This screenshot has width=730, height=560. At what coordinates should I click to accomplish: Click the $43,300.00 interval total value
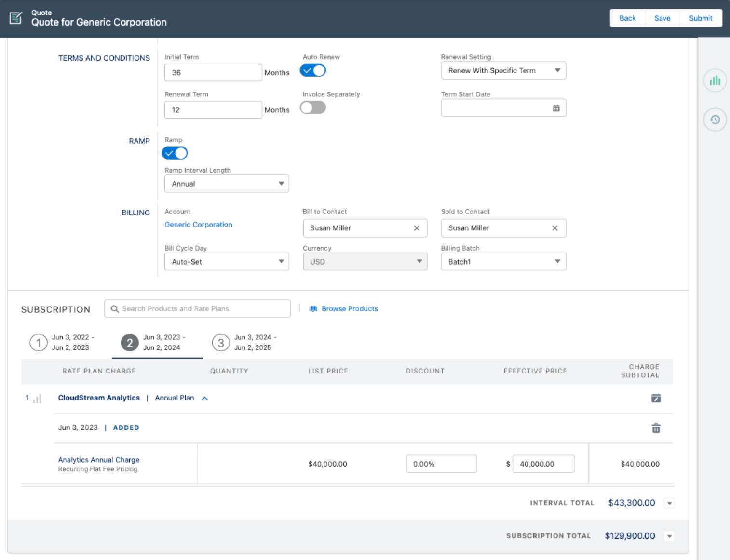click(x=632, y=503)
